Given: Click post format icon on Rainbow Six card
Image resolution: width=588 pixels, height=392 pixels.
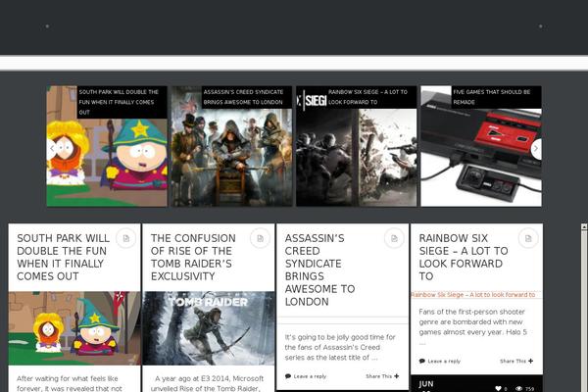Looking at the screenshot, I should pyautogui.click(x=528, y=238).
